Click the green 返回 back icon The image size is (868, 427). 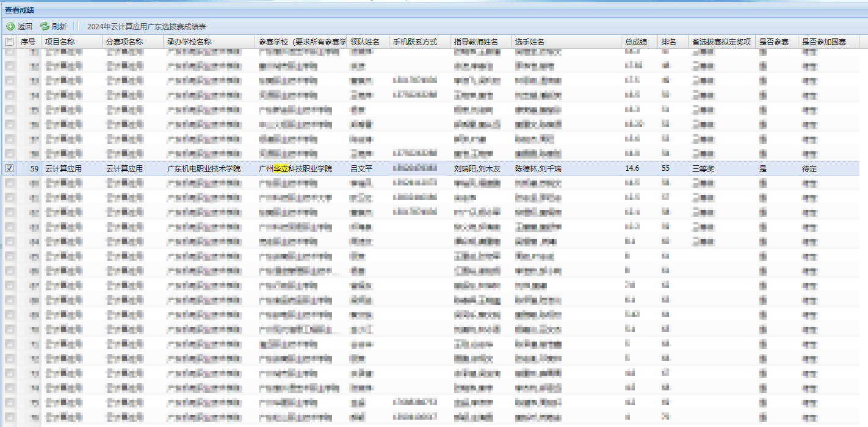(x=10, y=26)
